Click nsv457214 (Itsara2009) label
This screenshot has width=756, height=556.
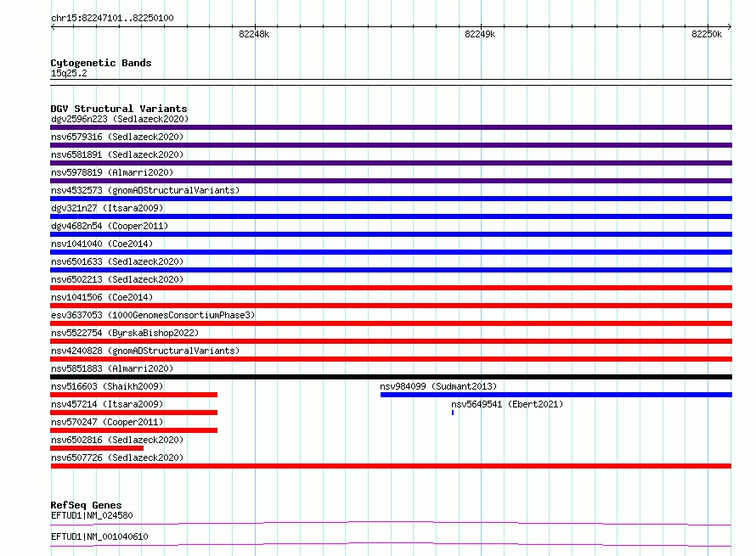(107, 404)
